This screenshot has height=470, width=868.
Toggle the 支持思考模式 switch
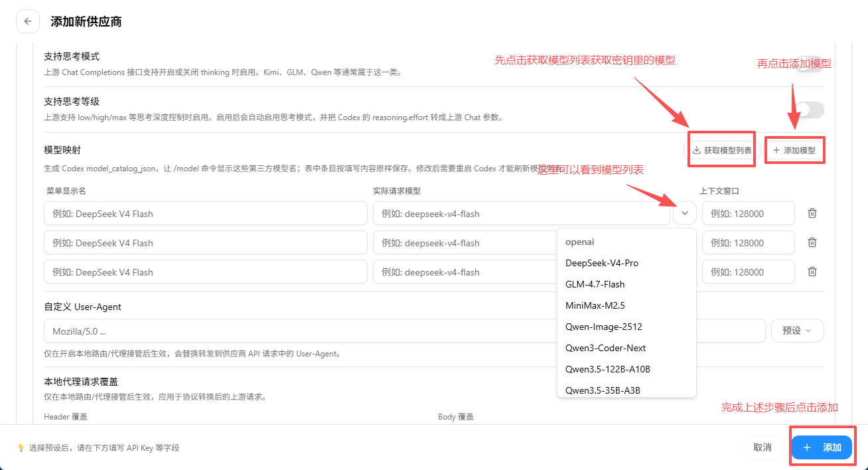point(810,64)
